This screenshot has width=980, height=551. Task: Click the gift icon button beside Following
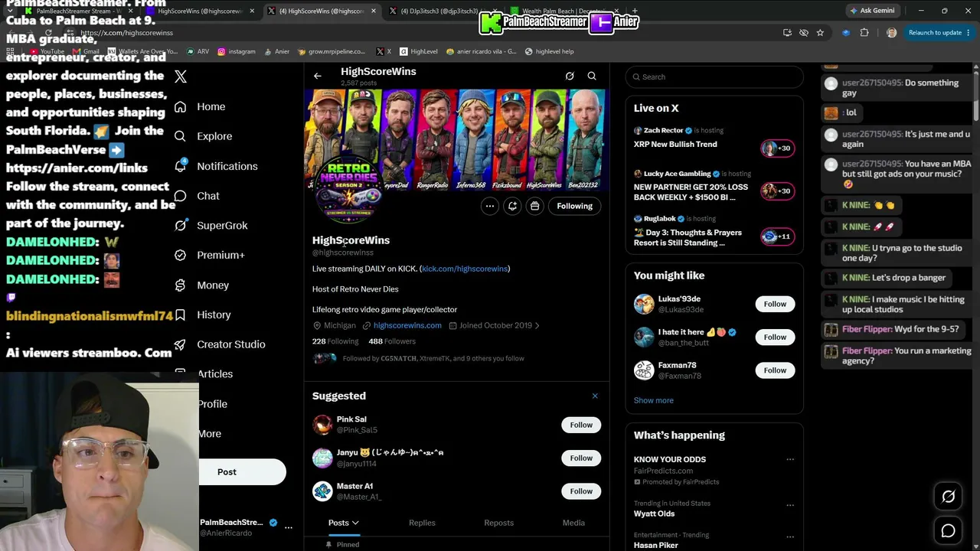pos(535,206)
